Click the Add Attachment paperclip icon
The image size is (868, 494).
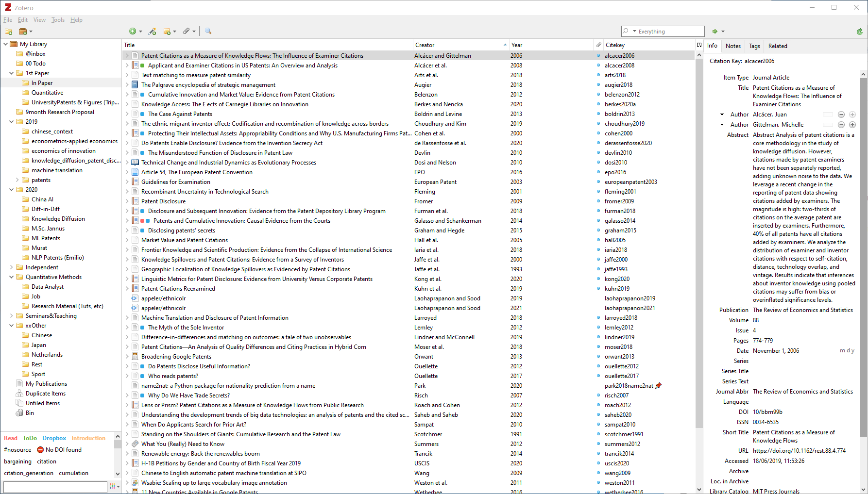tap(187, 32)
